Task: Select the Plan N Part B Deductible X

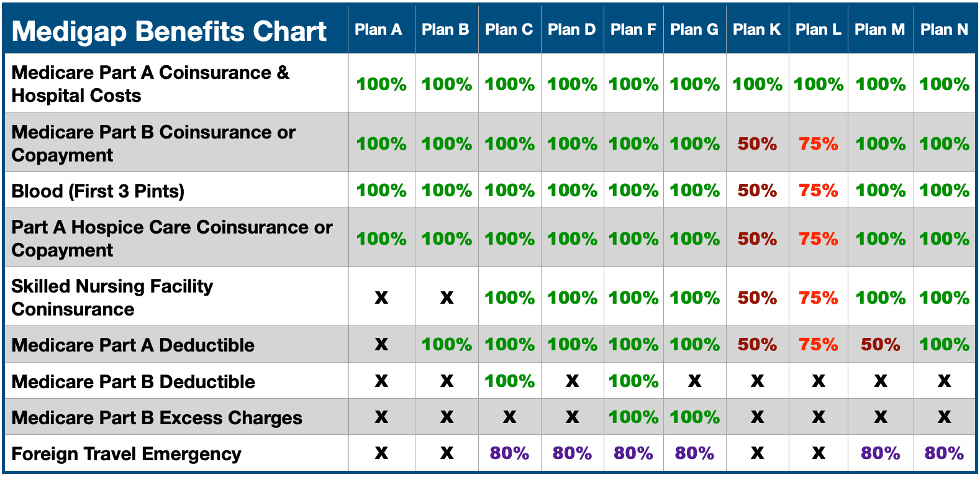Action: [944, 381]
